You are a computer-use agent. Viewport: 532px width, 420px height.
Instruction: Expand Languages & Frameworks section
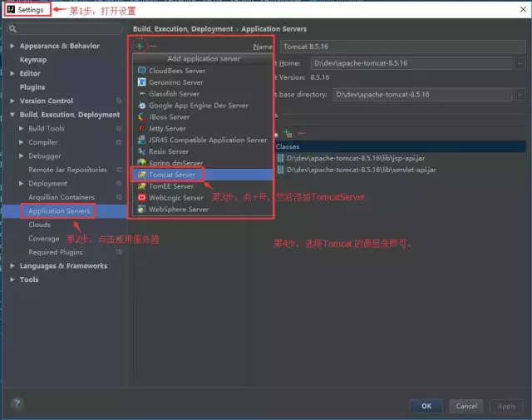click(x=12, y=266)
